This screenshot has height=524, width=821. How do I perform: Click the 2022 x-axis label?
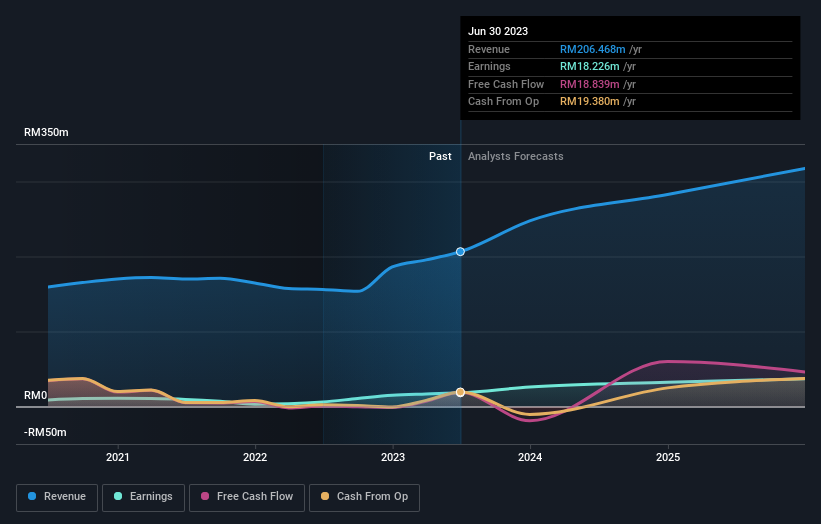coord(255,457)
